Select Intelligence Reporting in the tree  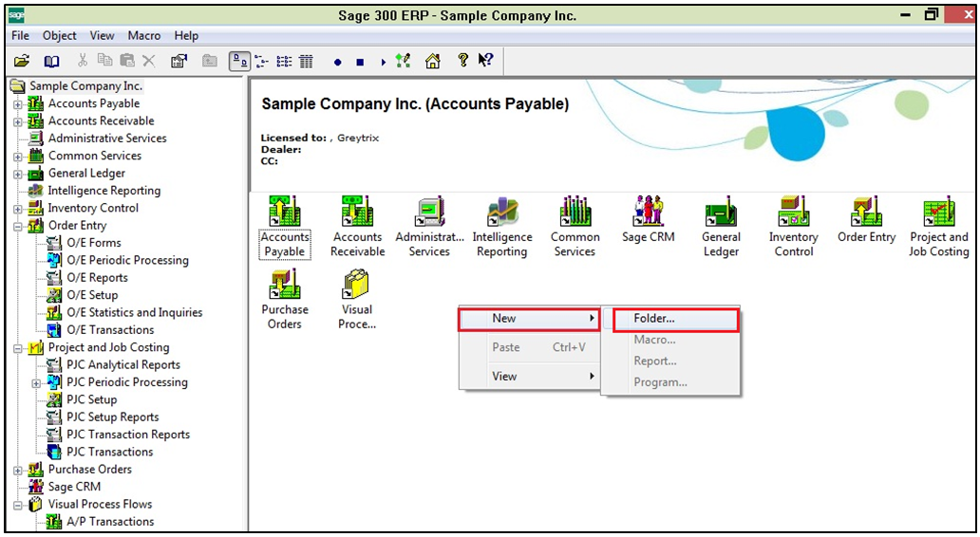pos(104,191)
